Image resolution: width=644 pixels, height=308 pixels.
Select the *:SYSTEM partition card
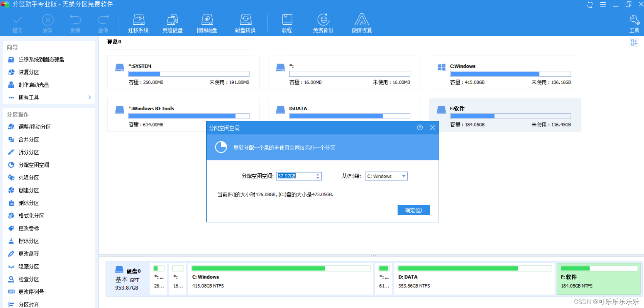pyautogui.click(x=184, y=72)
